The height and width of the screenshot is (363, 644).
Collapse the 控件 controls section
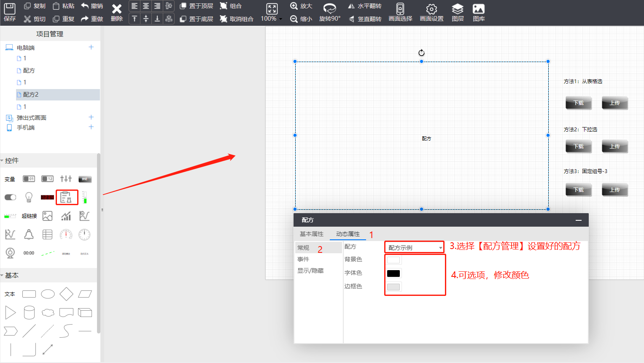2,161
